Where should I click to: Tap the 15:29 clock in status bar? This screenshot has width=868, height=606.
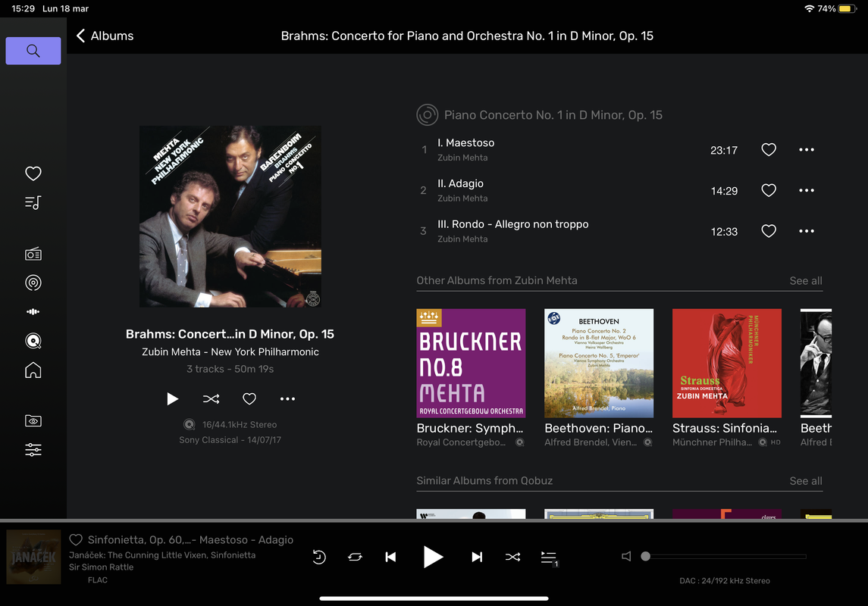[24, 9]
